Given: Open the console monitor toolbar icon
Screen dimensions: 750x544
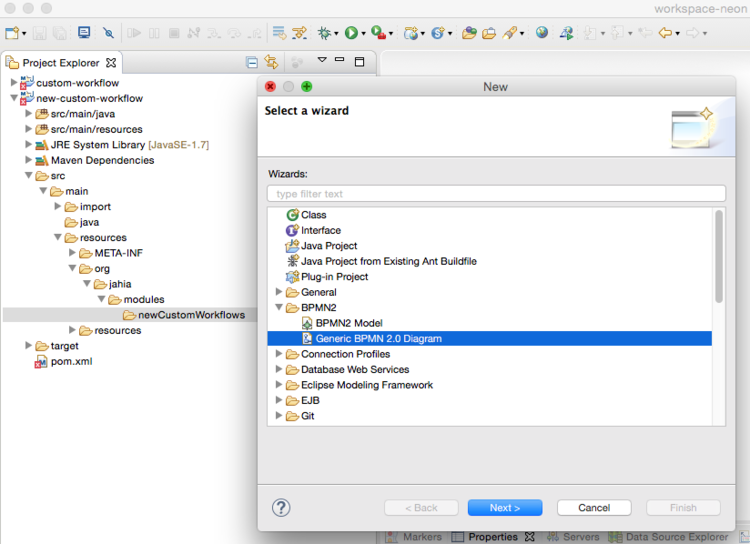Looking at the screenshot, I should pos(84,33).
